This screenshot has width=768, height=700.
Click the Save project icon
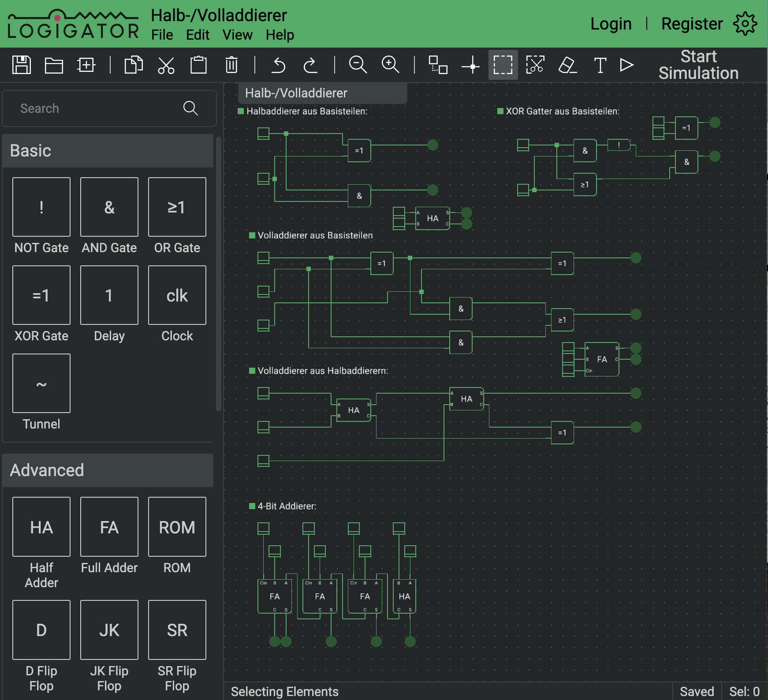coord(21,65)
